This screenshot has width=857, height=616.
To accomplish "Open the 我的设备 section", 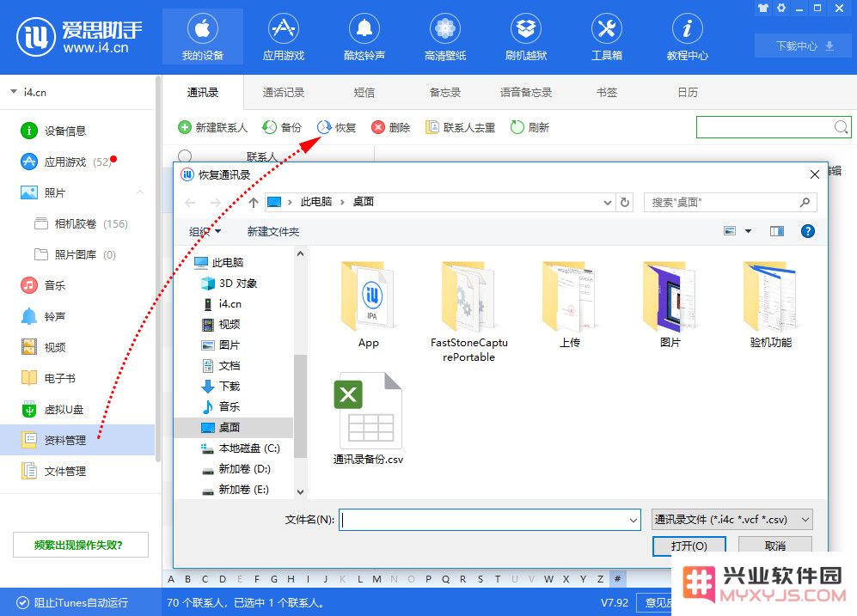I will 202,37.
